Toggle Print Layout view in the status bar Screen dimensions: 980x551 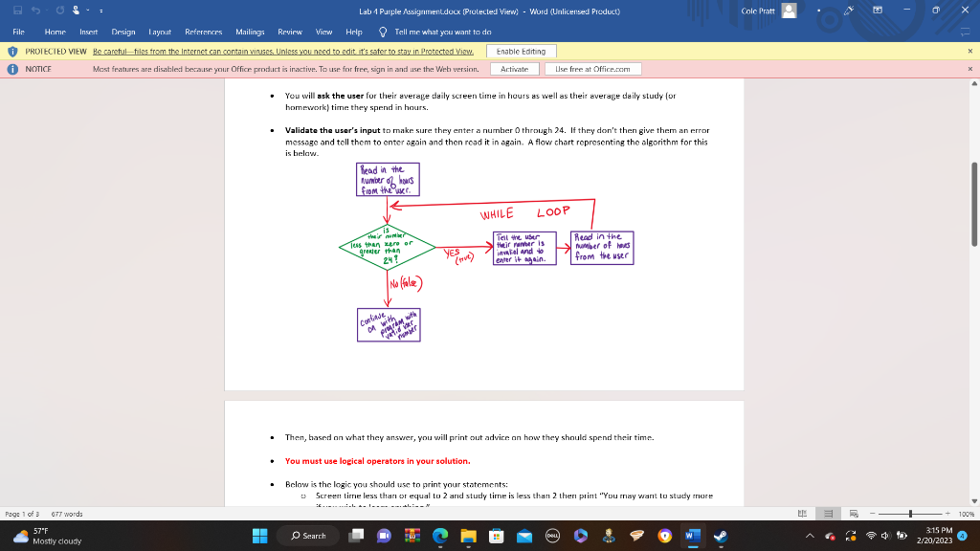828,513
